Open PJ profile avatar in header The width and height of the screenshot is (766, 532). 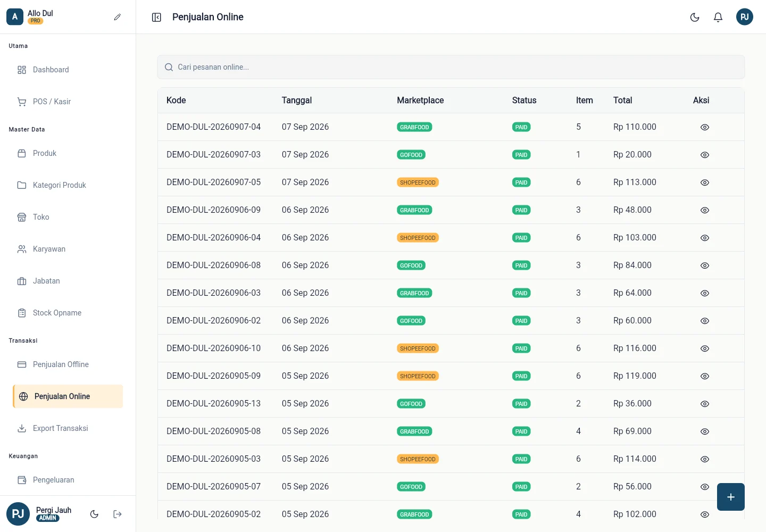click(745, 17)
